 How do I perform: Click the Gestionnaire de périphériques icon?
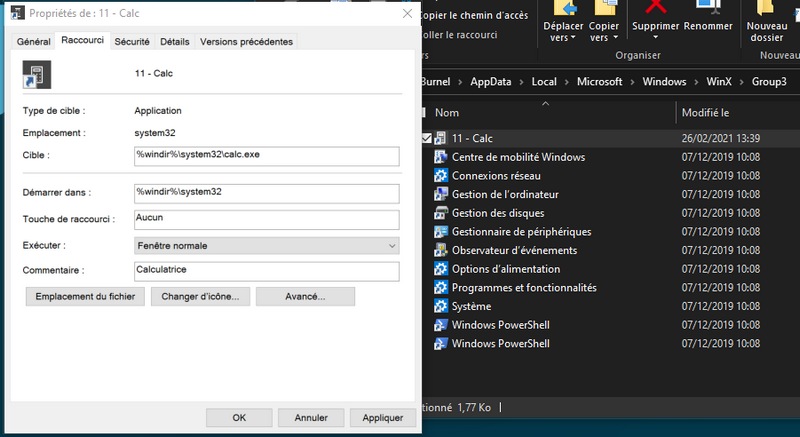440,232
